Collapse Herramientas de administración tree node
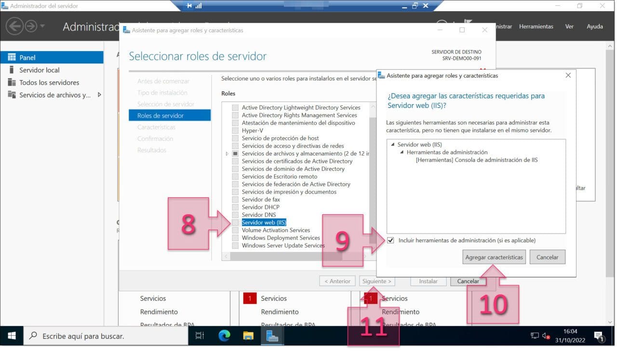The width and height of the screenshot is (617, 364). coord(402,152)
